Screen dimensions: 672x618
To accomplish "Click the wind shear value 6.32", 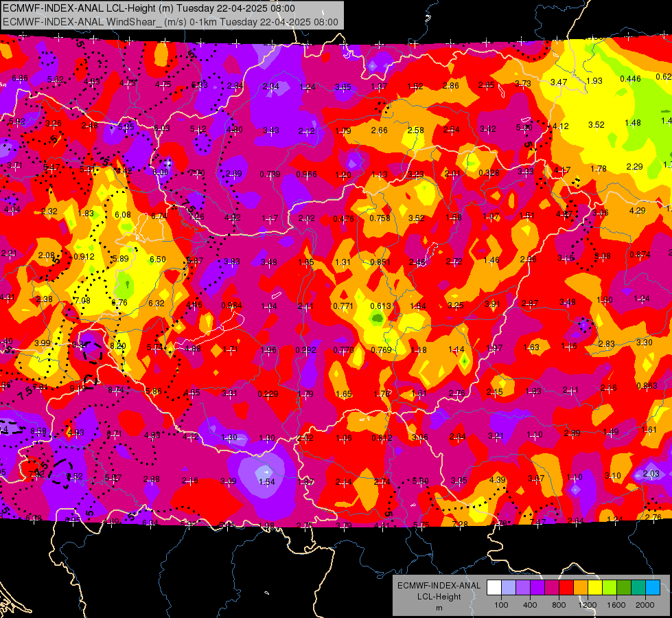I will [157, 304].
